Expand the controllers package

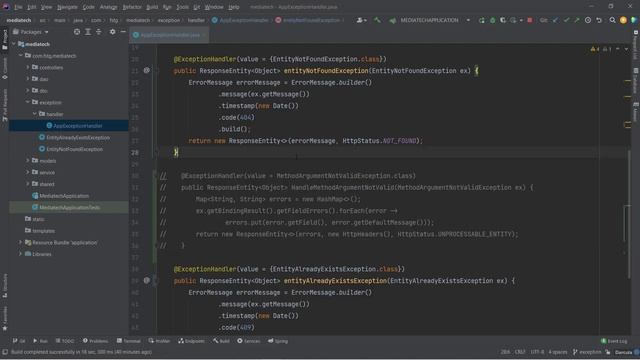tap(28, 67)
